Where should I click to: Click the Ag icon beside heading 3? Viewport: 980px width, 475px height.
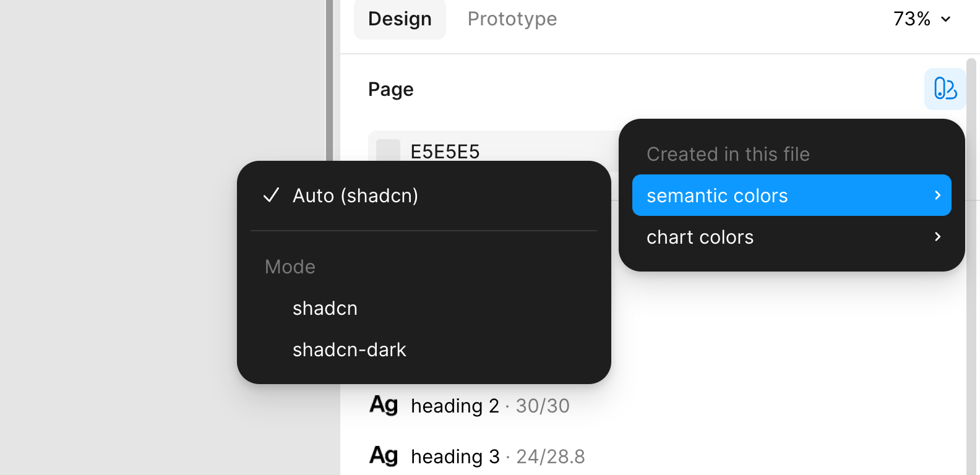(x=384, y=456)
